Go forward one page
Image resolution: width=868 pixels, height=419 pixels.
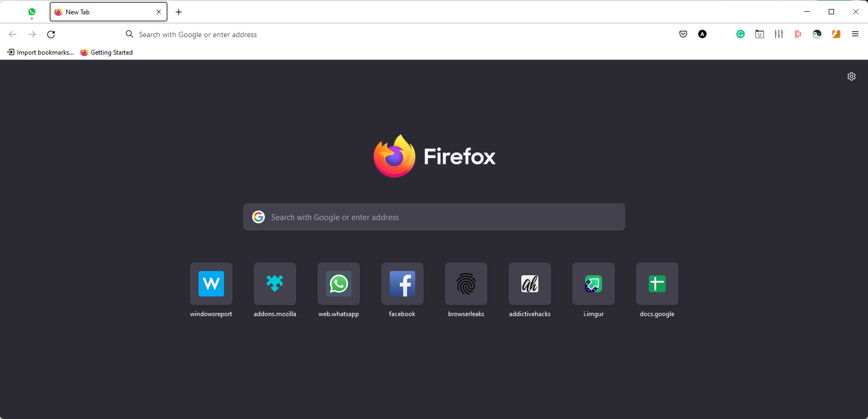[32, 34]
